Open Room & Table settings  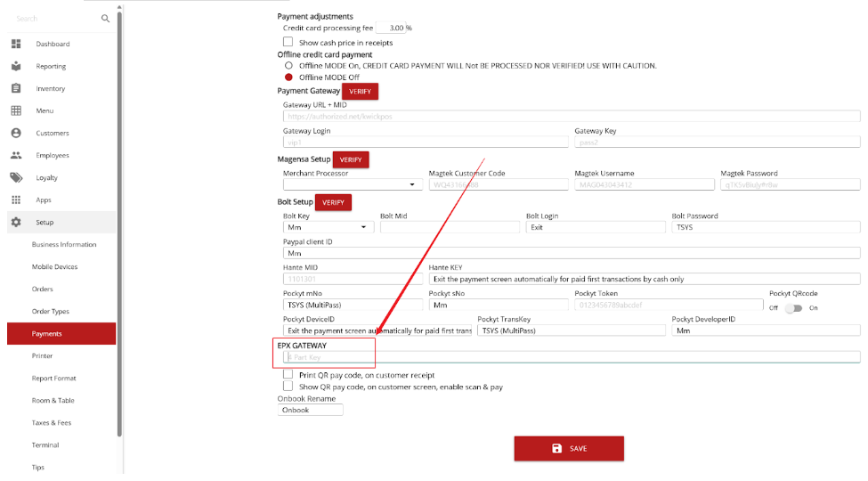pyautogui.click(x=53, y=400)
